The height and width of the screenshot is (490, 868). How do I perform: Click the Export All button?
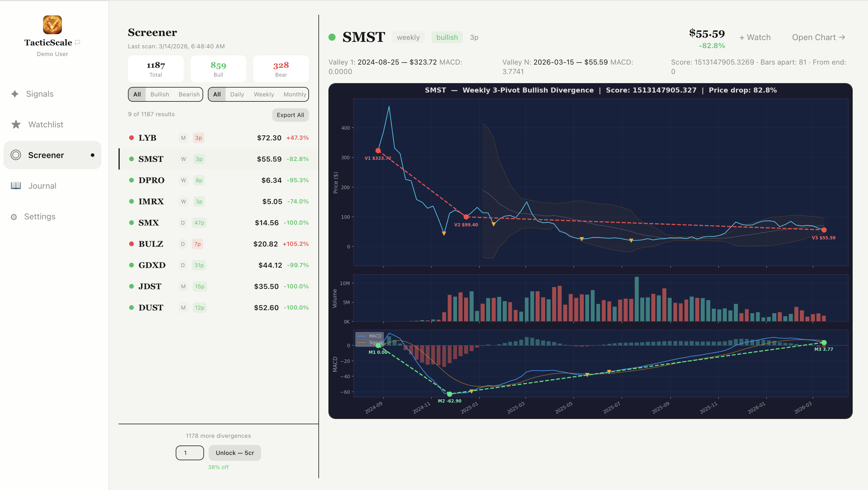tap(290, 115)
